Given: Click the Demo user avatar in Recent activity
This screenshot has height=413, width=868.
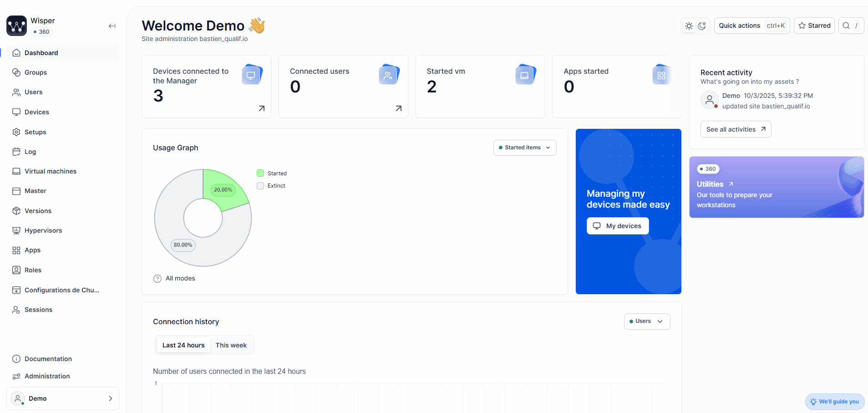Looking at the screenshot, I should click(x=710, y=100).
